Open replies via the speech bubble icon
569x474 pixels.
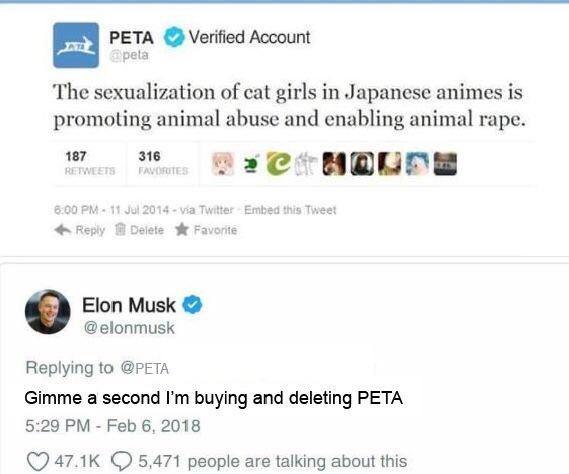pos(121,462)
